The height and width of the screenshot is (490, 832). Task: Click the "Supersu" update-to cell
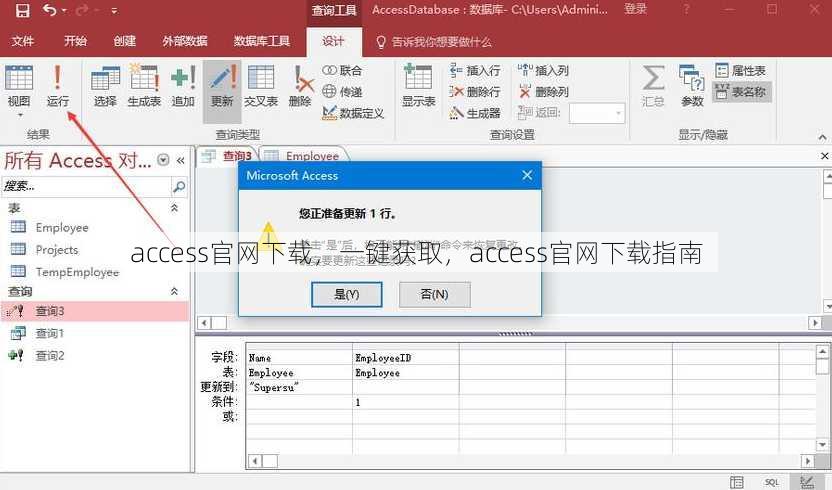(299, 388)
